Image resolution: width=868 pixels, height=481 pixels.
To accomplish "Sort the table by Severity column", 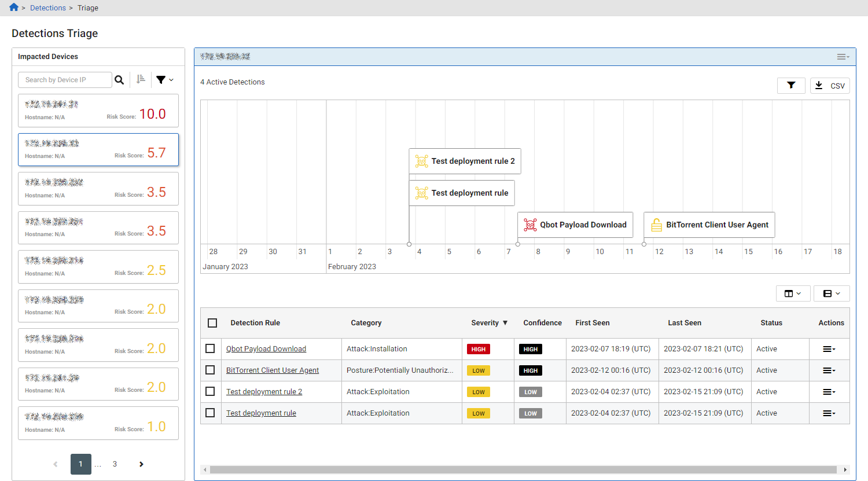I will (486, 322).
